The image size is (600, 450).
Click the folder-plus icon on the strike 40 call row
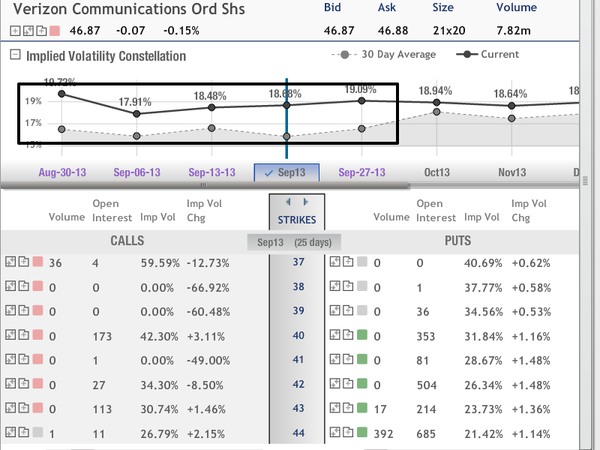(24, 335)
